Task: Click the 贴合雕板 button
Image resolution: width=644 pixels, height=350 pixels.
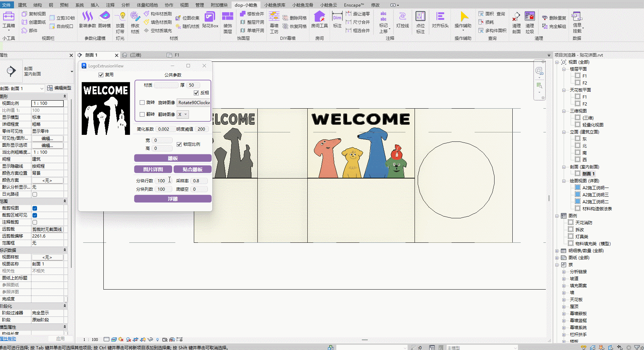Action: [x=192, y=169]
